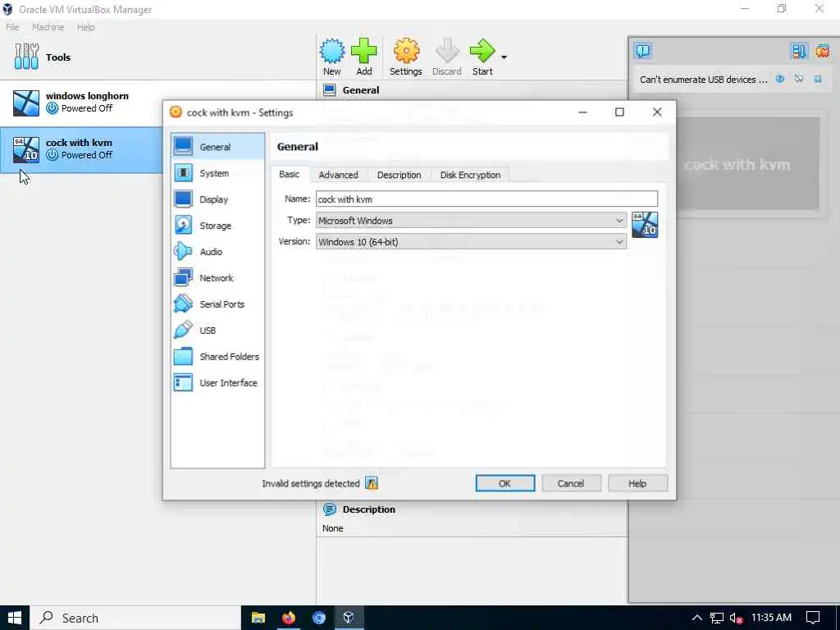Open the File menu

(12, 27)
